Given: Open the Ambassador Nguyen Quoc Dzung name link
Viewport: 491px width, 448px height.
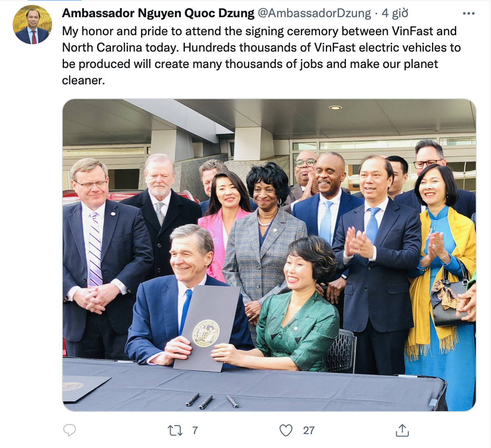Looking at the screenshot, I should [x=158, y=13].
